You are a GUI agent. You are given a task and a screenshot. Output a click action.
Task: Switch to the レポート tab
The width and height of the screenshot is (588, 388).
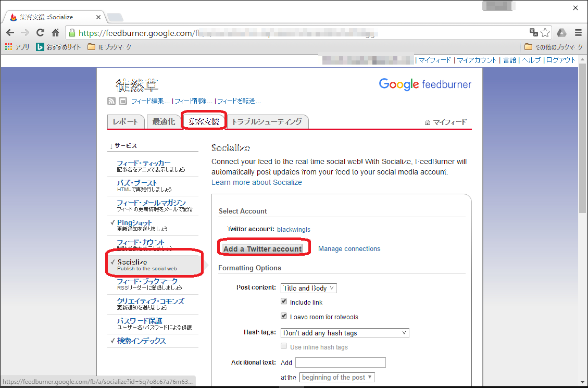pyautogui.click(x=126, y=122)
